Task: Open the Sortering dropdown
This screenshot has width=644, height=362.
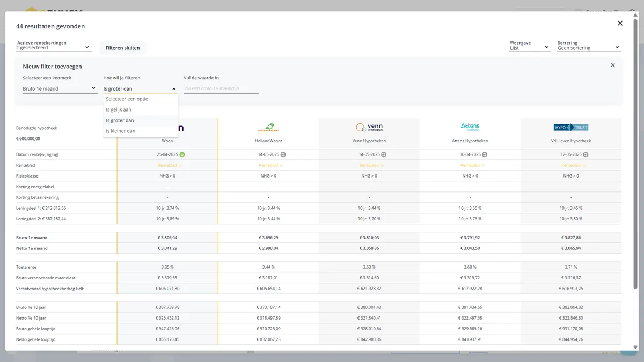Action: click(589, 47)
